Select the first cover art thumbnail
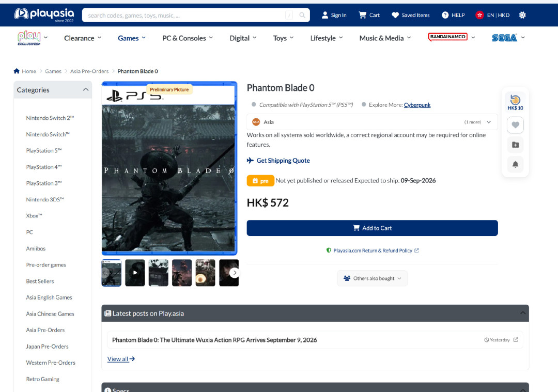The width and height of the screenshot is (558, 392). click(112, 273)
